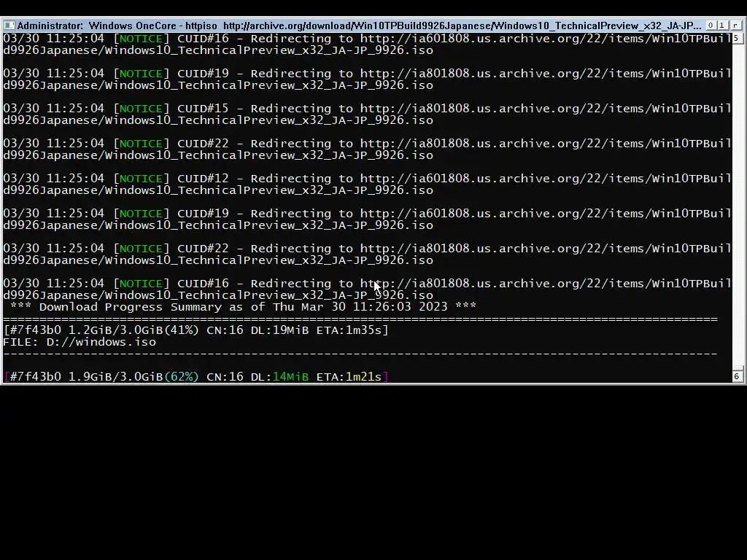Click the URL in the window title bar
Image resolution: width=747 pixels, height=560 pixels.
pos(462,26)
